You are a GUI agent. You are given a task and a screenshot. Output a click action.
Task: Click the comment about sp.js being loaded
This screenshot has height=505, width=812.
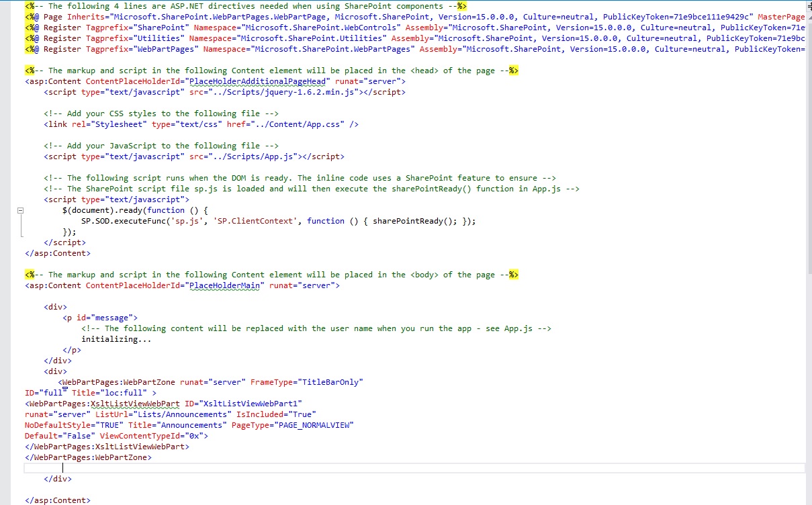[x=312, y=189]
